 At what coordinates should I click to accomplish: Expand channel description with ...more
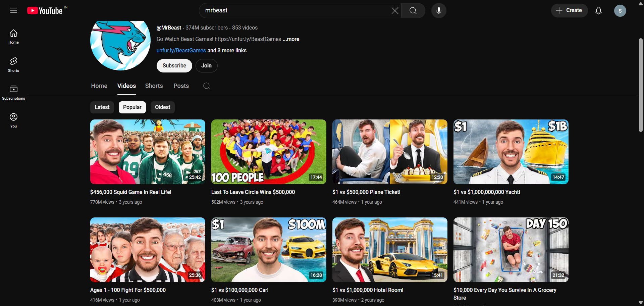click(x=291, y=39)
